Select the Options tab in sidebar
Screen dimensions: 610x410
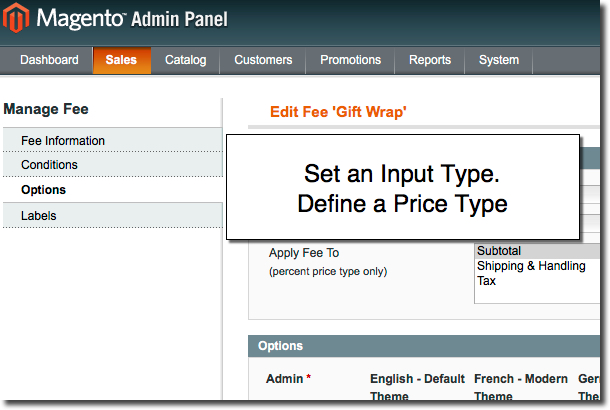tap(112, 190)
